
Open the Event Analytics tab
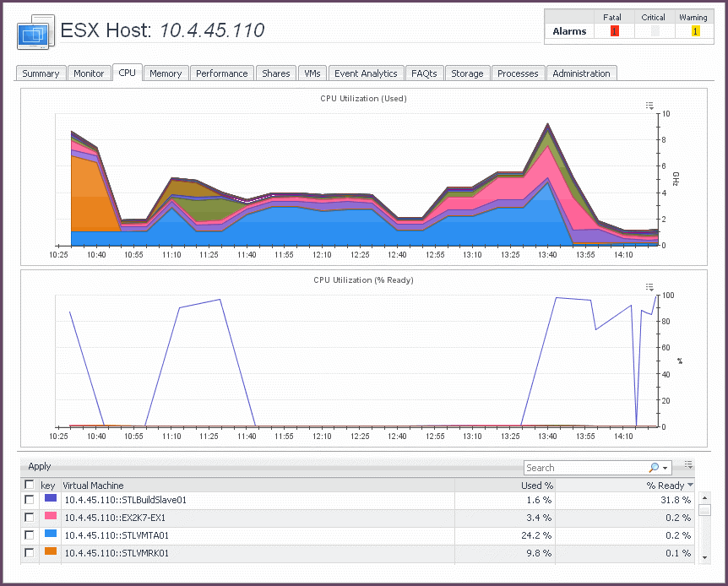coord(366,73)
